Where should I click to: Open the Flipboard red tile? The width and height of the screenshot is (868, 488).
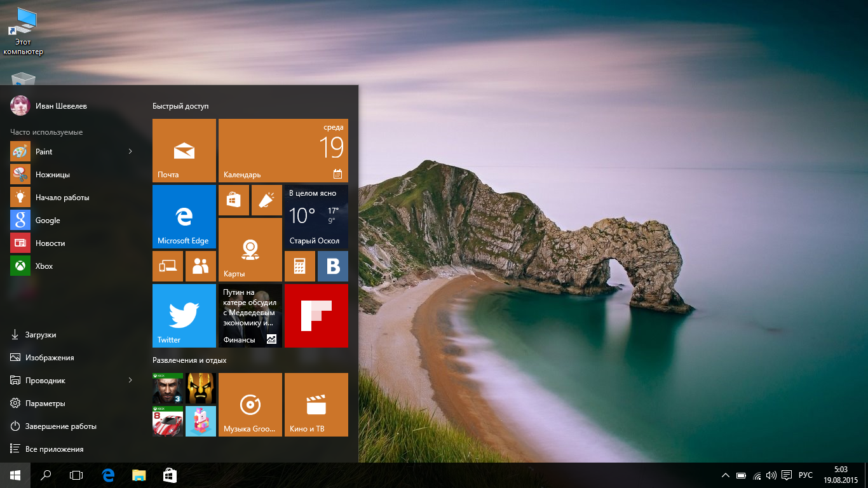click(316, 316)
